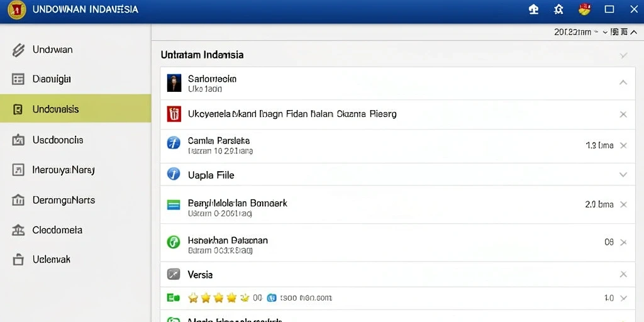
Task: Expand the Untratam Indansia section chevron
Action: 623,55
